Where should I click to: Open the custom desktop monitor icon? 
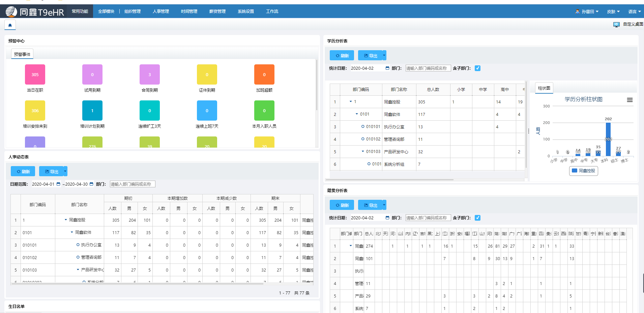tap(616, 25)
